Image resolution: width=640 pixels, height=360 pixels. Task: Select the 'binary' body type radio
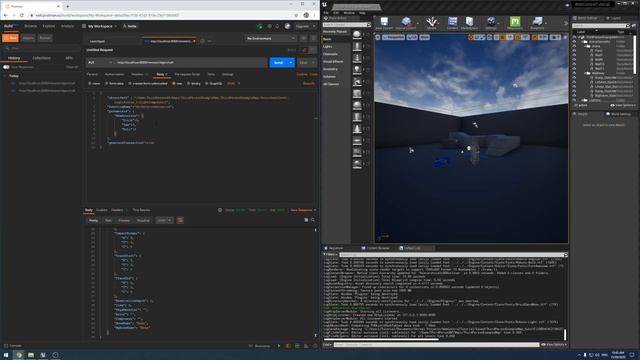[189, 83]
